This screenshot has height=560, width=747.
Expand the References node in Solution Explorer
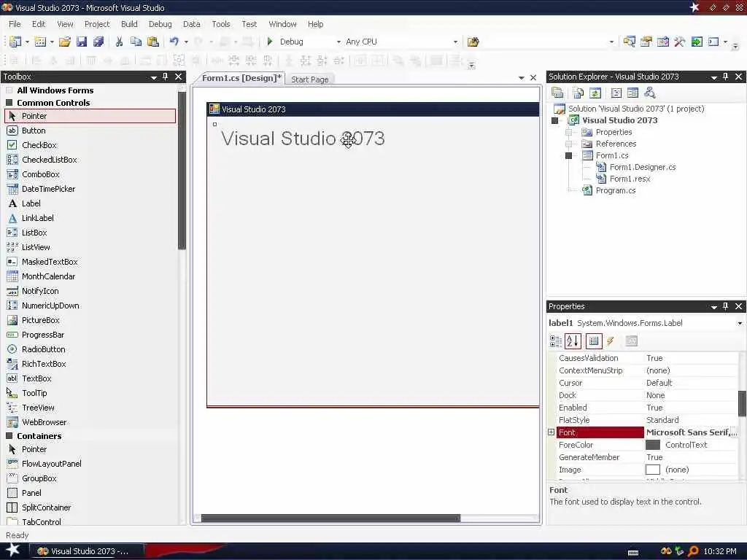point(568,144)
